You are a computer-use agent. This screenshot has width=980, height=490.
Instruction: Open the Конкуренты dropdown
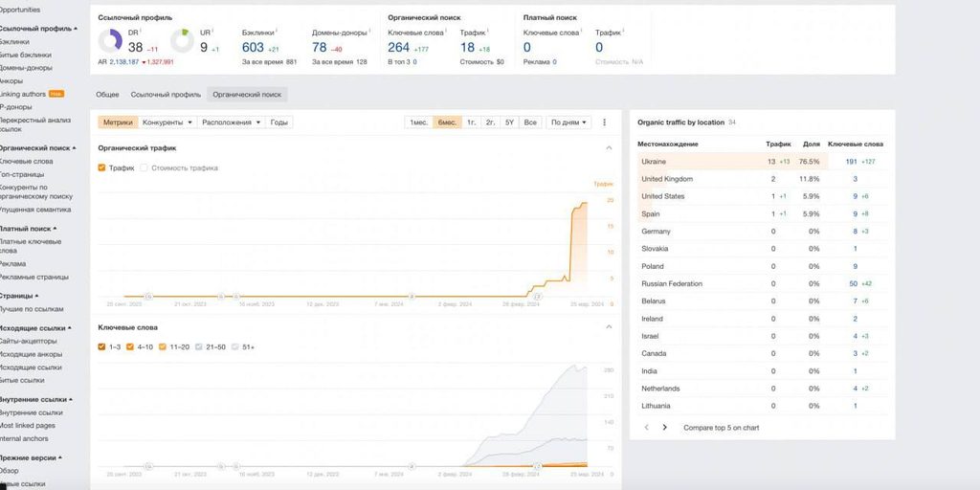click(x=167, y=122)
